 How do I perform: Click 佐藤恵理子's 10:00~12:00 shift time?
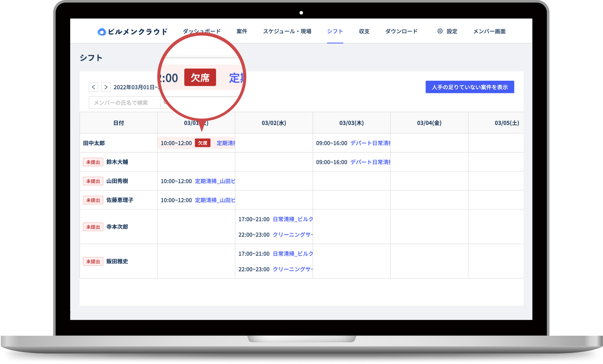[x=176, y=200]
